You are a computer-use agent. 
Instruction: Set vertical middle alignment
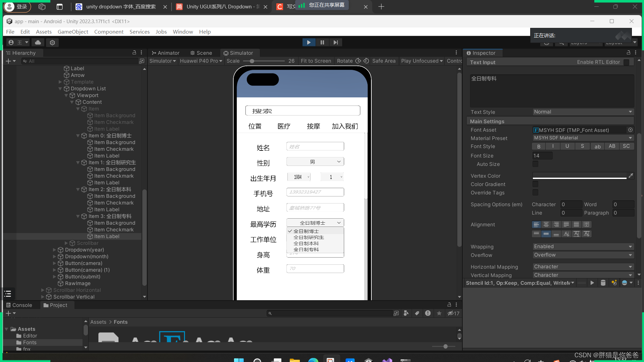[546, 234]
